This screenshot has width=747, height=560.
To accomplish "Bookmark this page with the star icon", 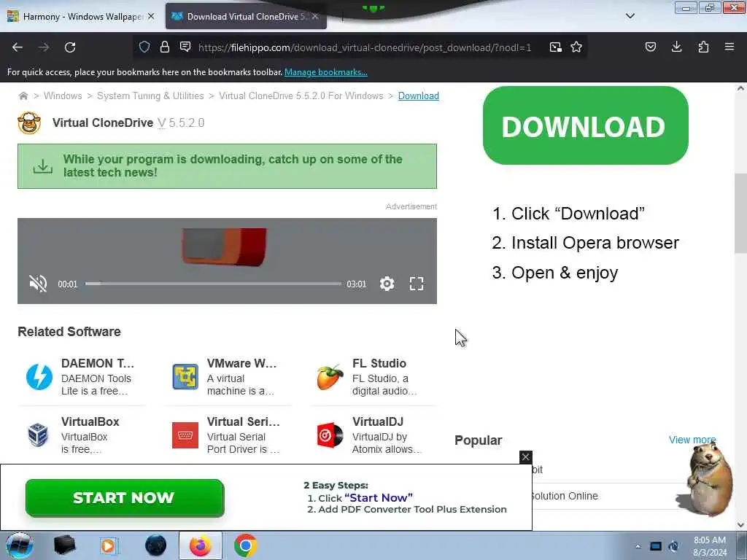I will (x=576, y=47).
